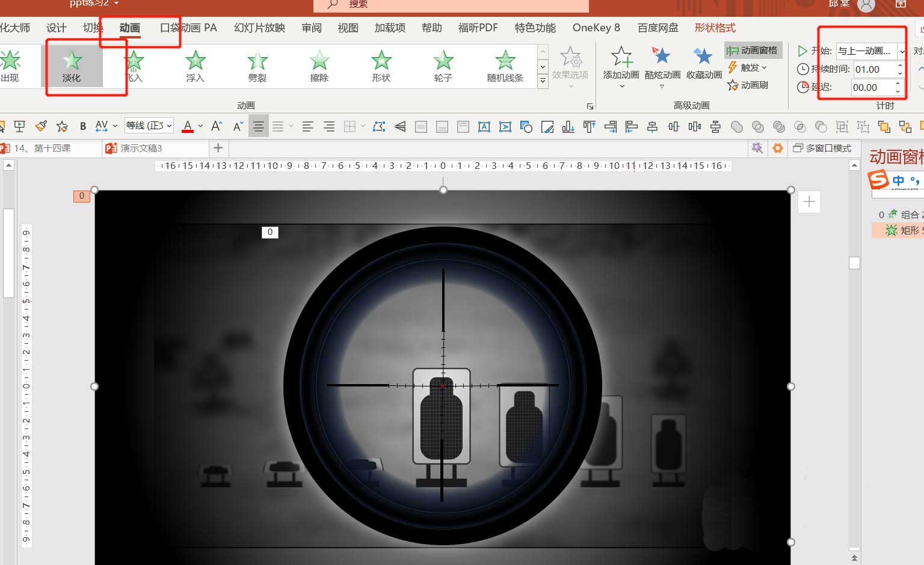Select the 随机线条 animation effect
924x565 pixels.
tap(505, 64)
